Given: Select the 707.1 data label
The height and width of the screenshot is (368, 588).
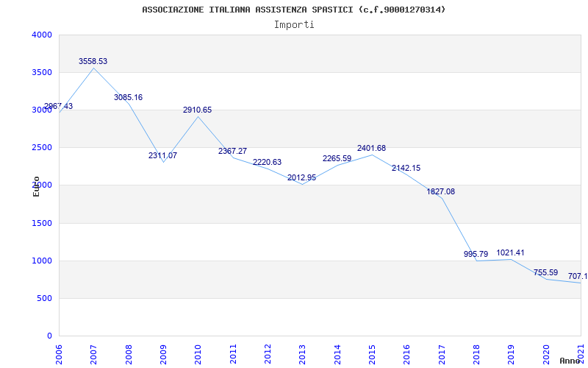Looking at the screenshot, I should point(578,277).
